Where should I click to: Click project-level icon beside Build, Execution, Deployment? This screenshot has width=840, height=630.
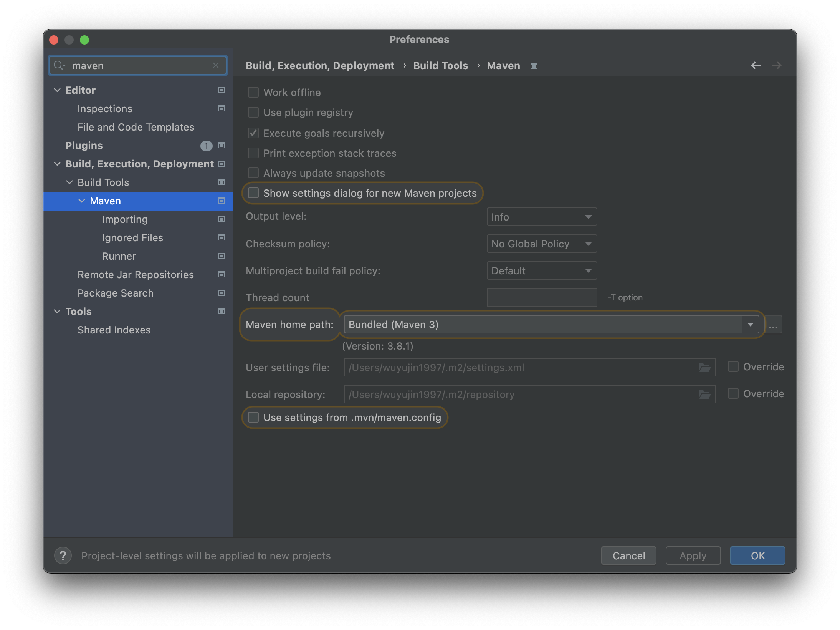(222, 164)
